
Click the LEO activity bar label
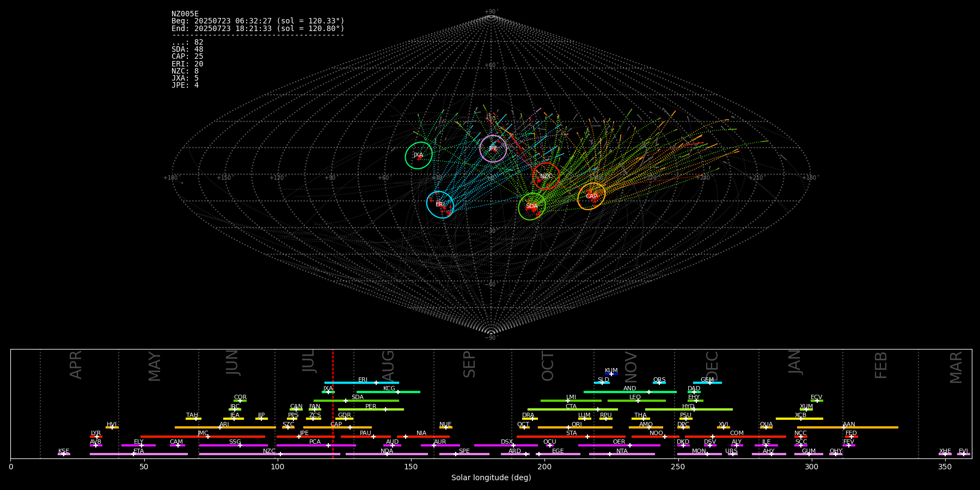pos(635,397)
